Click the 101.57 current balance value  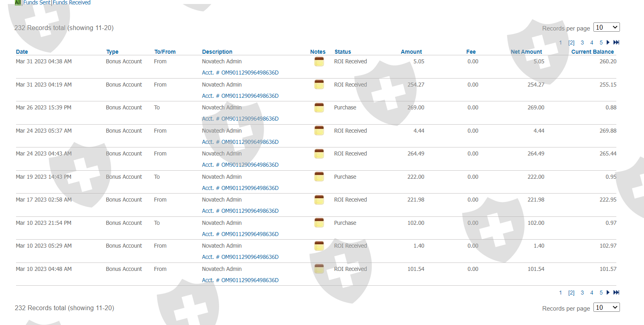(x=608, y=269)
